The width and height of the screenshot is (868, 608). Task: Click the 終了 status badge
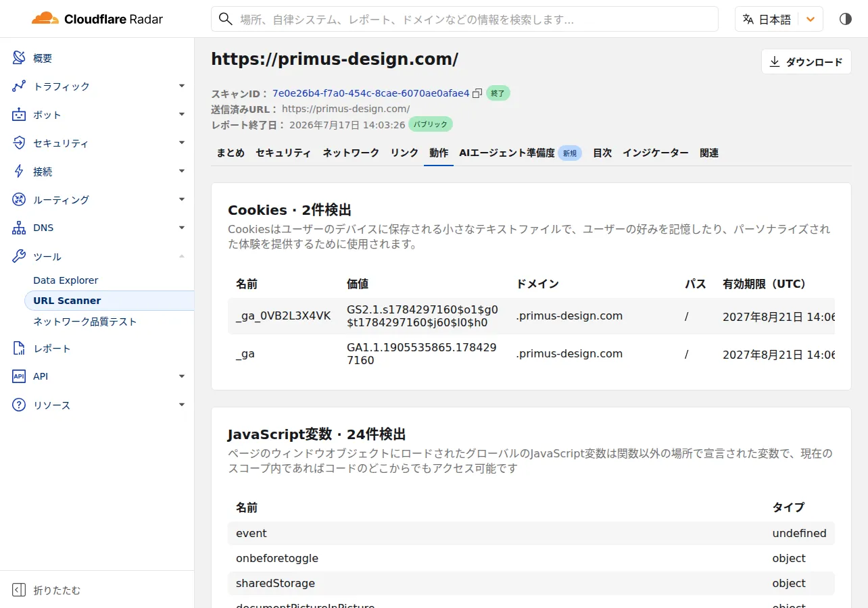click(498, 93)
